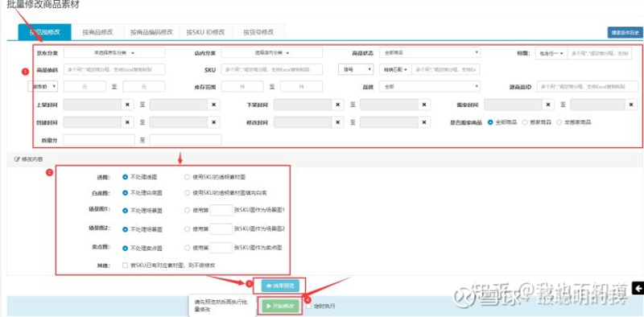This screenshot has height=317, width=644.
Task: Click the 质量分 minimum field
Action: (x=99, y=140)
